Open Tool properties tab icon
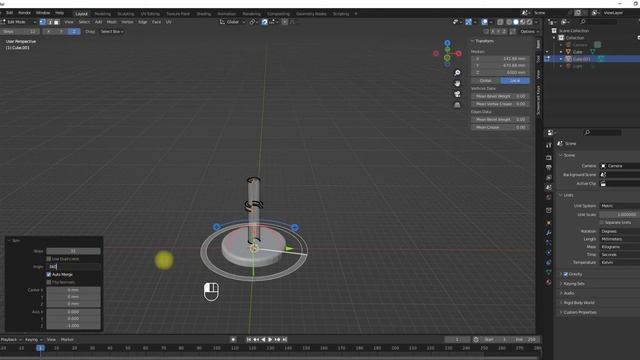The image size is (640, 360). [x=549, y=146]
